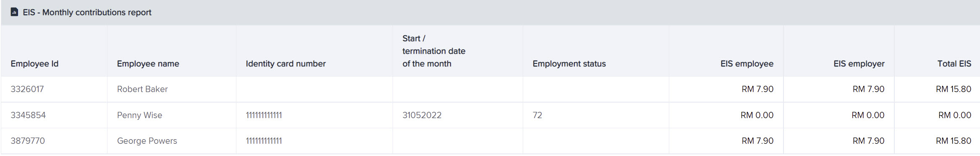
Task: Click Robert Baker's Total EIS RM 15.80
Action: (953, 89)
